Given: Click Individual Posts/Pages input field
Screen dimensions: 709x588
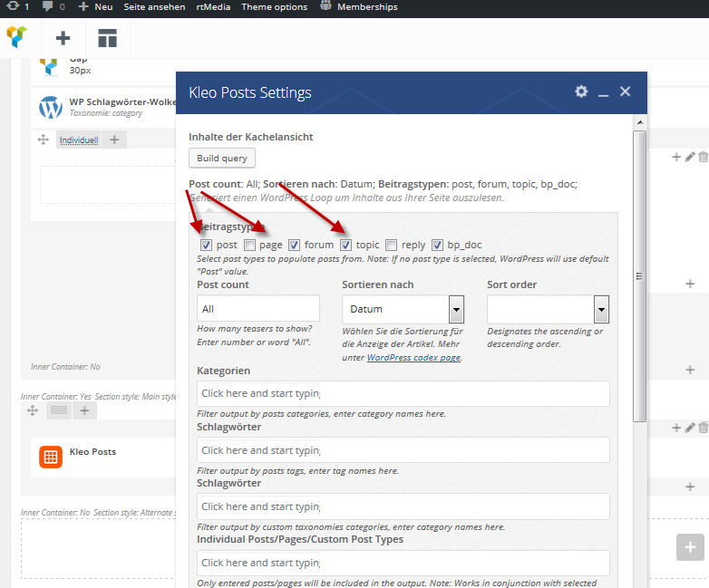Looking at the screenshot, I should 403,563.
